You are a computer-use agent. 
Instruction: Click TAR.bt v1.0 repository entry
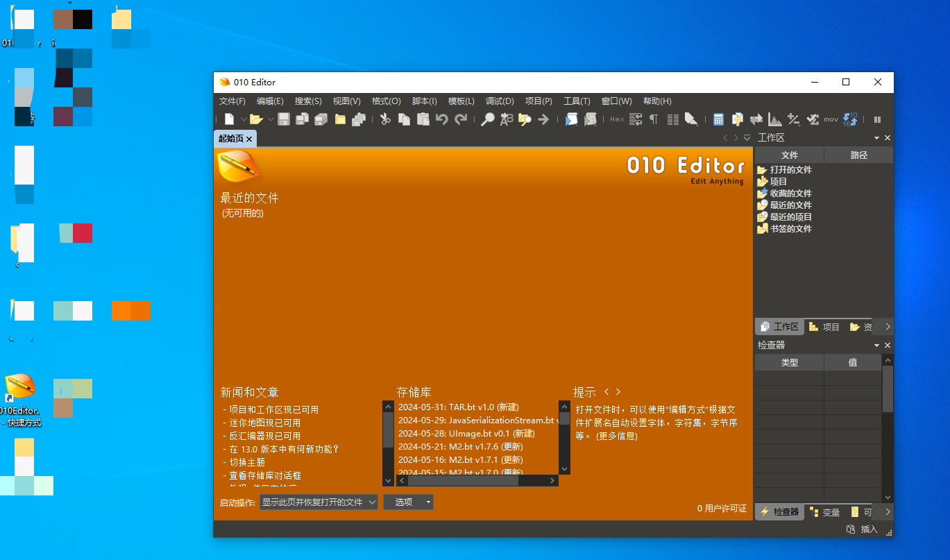[x=458, y=407]
